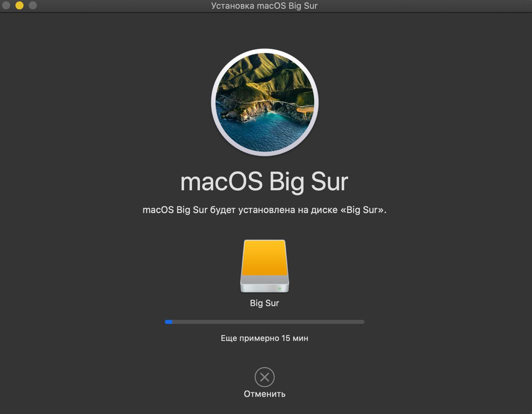Click the large 'macOS Big Sur' heading
Viewport: 532px width, 414px height.
click(264, 182)
